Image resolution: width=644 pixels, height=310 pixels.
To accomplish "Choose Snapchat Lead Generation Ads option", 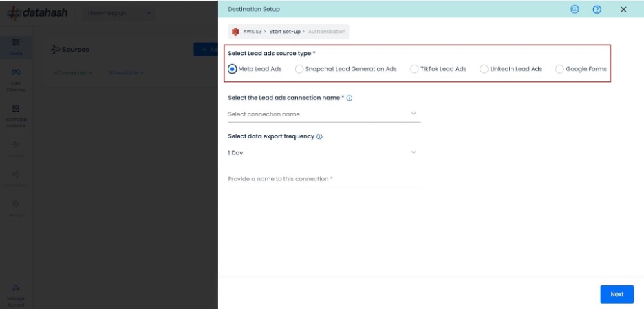I will (299, 69).
